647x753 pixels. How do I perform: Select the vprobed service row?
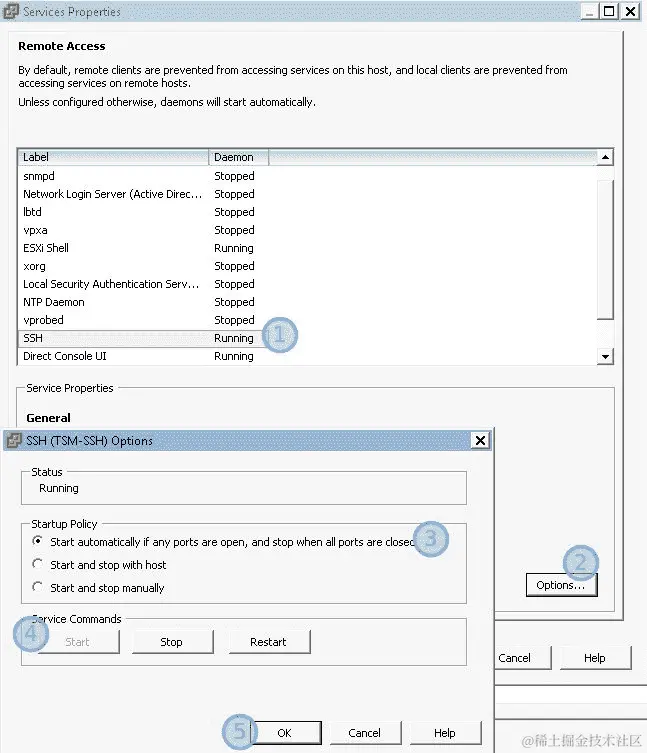(x=307, y=320)
